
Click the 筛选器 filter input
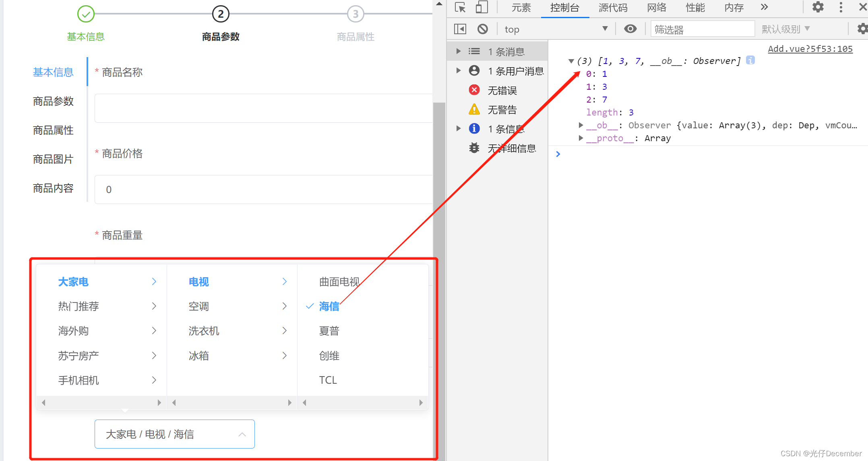tap(702, 29)
